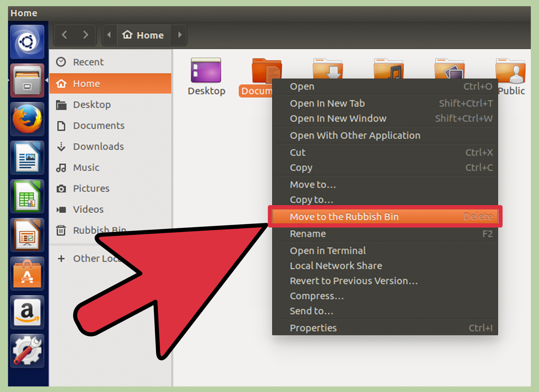
Task: Select the Music folder icon
Action: 389,68
